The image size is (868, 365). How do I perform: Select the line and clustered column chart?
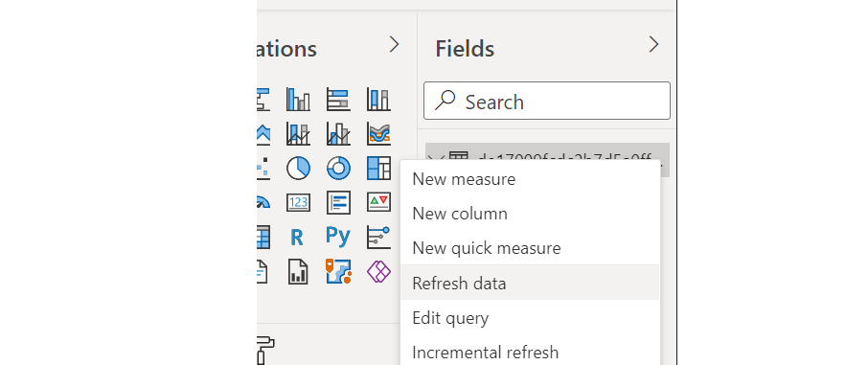pos(338,134)
